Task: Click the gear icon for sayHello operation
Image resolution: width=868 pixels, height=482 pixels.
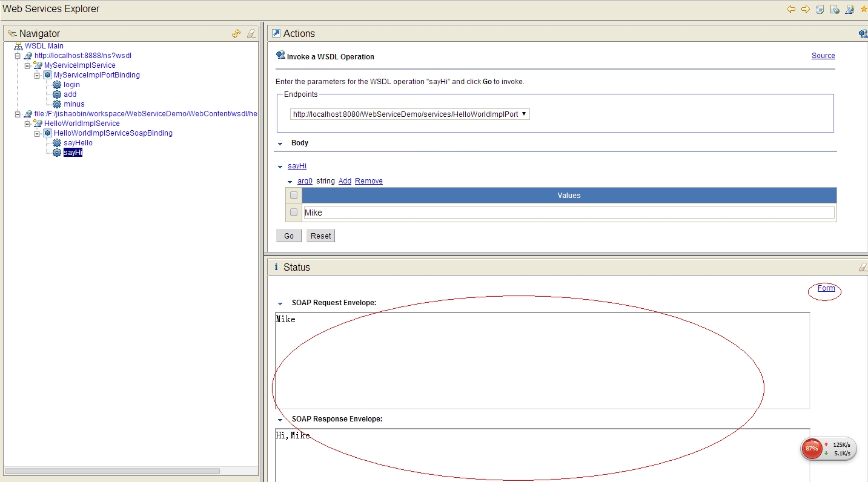Action: click(57, 143)
